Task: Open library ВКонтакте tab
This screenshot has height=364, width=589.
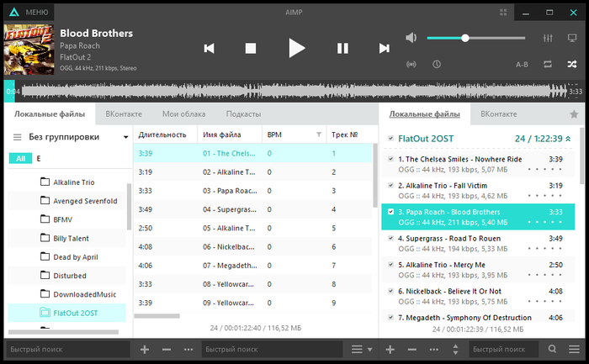Action: (124, 114)
